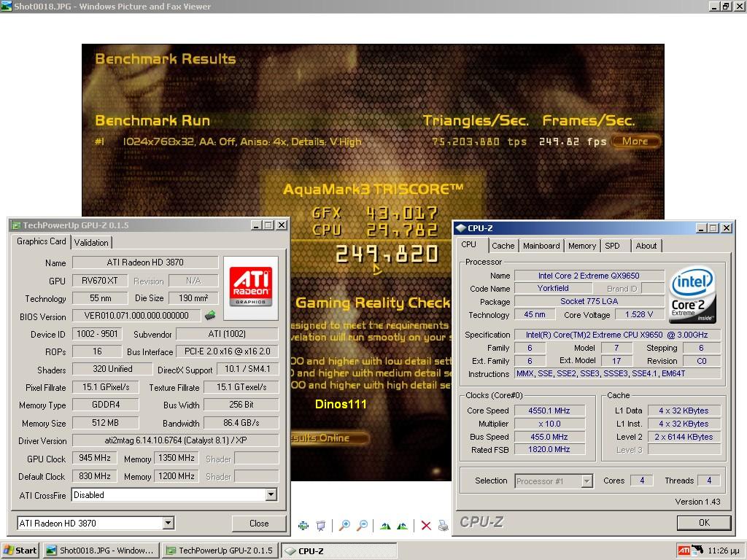This screenshot has width=747, height=560.
Task: Click the Default Clock value 830 MHz
Action: (x=94, y=476)
